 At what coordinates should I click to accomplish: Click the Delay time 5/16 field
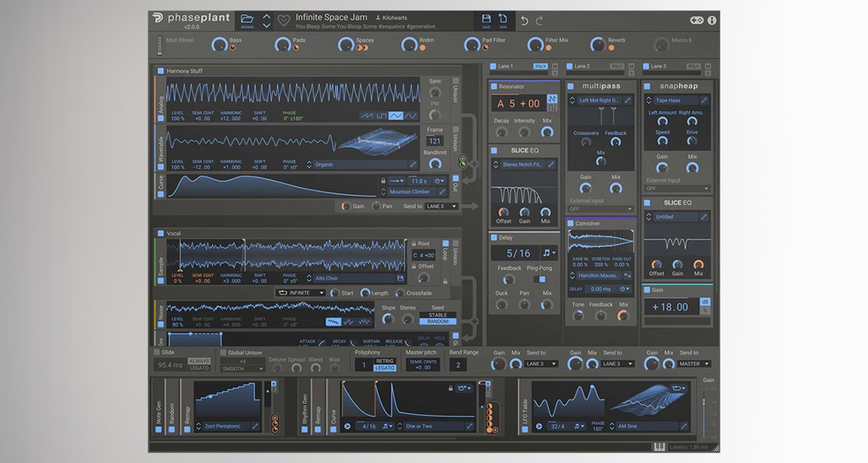[516, 253]
